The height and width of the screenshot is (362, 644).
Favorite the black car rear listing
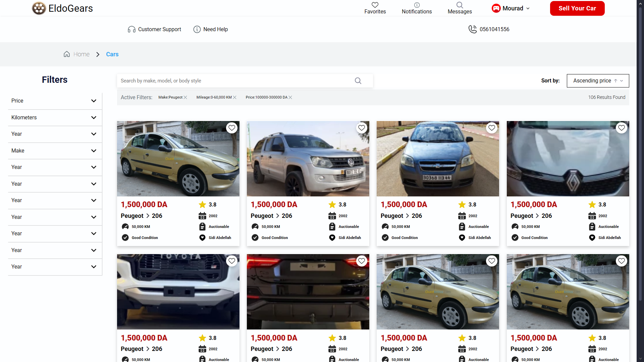pyautogui.click(x=362, y=261)
